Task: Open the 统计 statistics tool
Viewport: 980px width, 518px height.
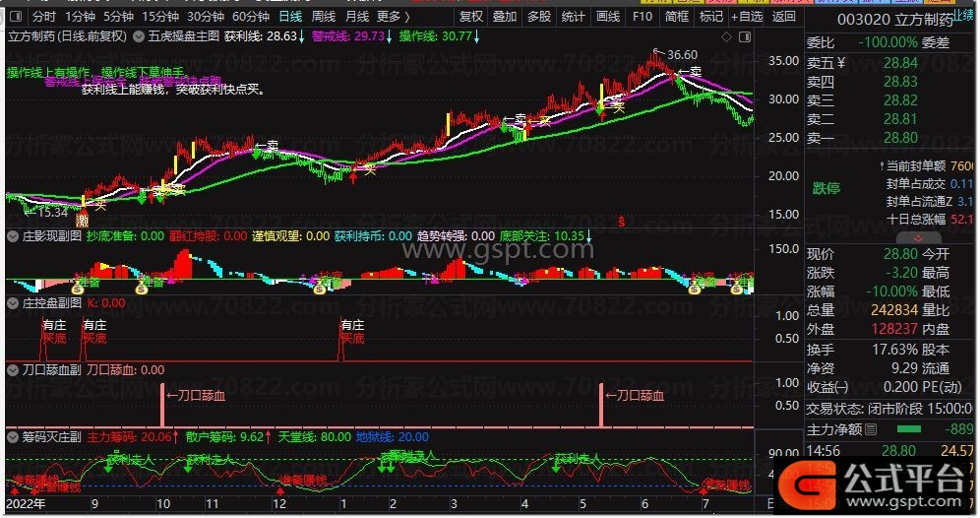Action: pyautogui.click(x=573, y=17)
